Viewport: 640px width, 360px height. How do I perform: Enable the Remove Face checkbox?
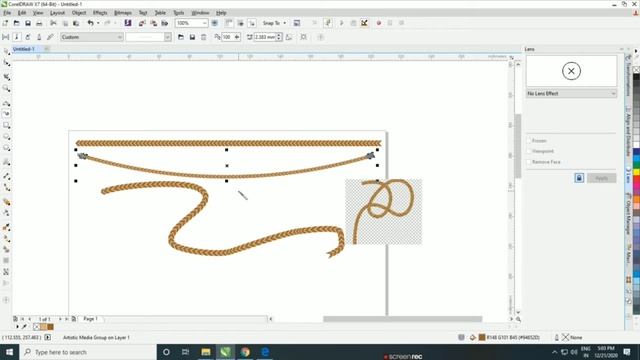[529, 162]
